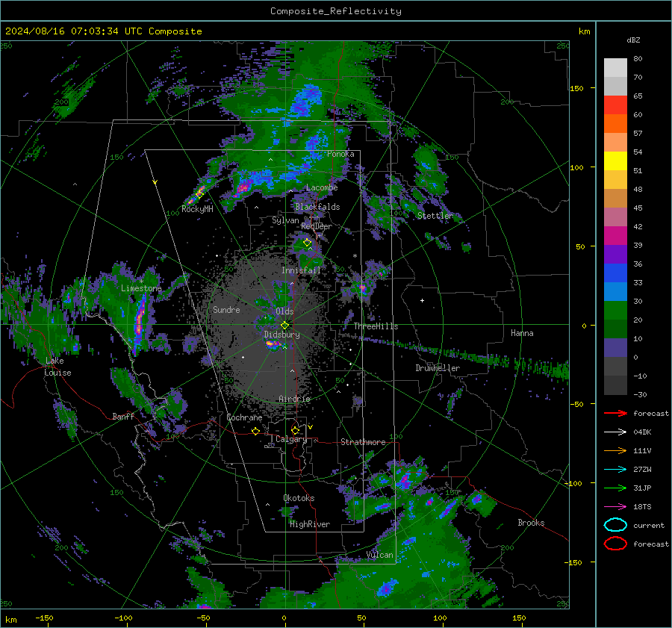Click the strong echo cell near Limestone
Viewport: 672px width, 628px height.
tap(139, 322)
